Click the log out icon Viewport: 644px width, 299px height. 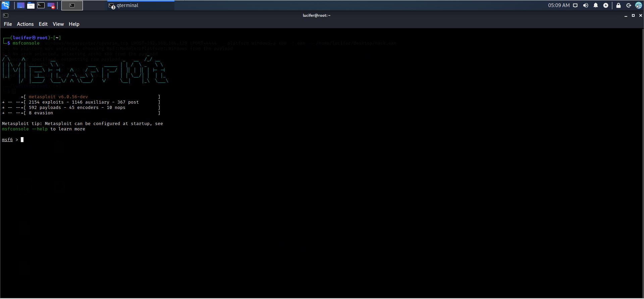click(629, 5)
